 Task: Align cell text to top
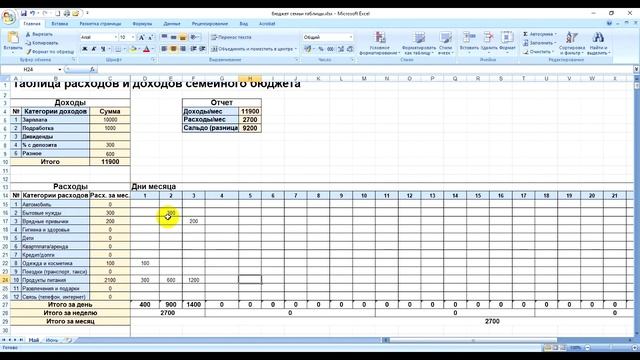(164, 37)
